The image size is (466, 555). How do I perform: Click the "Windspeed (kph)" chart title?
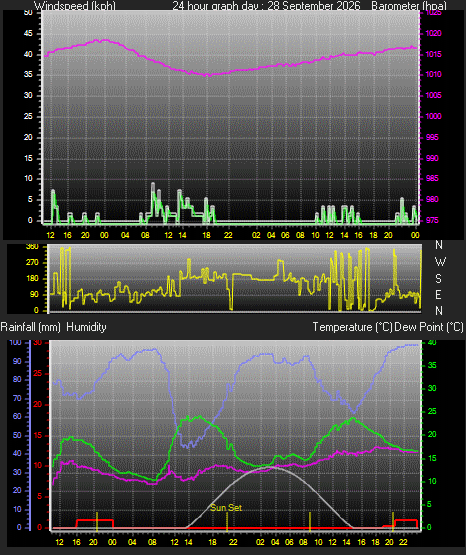click(75, 6)
